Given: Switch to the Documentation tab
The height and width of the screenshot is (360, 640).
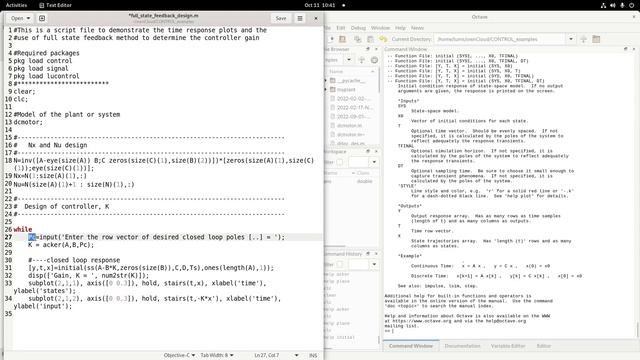Looking at the screenshot, I should (462, 346).
